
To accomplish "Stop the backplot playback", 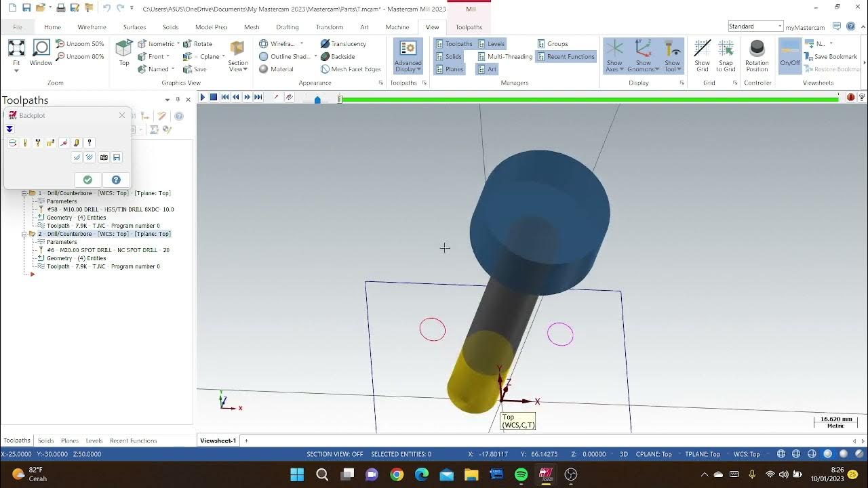I will point(213,98).
